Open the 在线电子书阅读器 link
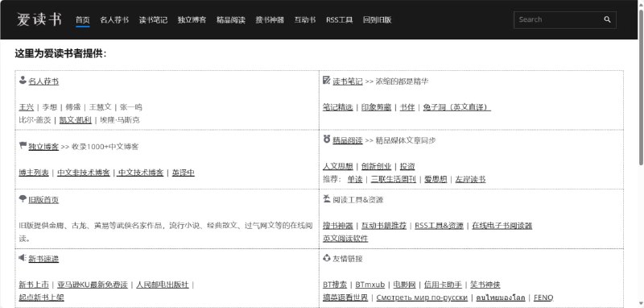The image size is (644, 308). tap(502, 226)
